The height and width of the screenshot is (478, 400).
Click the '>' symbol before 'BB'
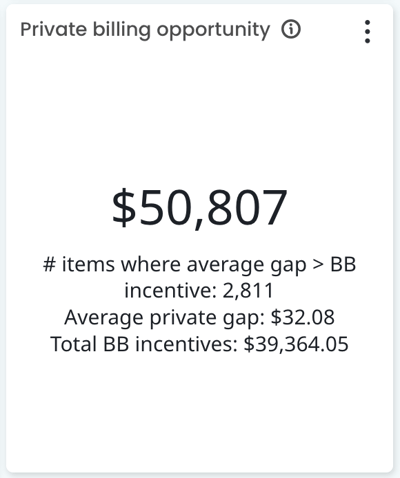click(x=318, y=265)
